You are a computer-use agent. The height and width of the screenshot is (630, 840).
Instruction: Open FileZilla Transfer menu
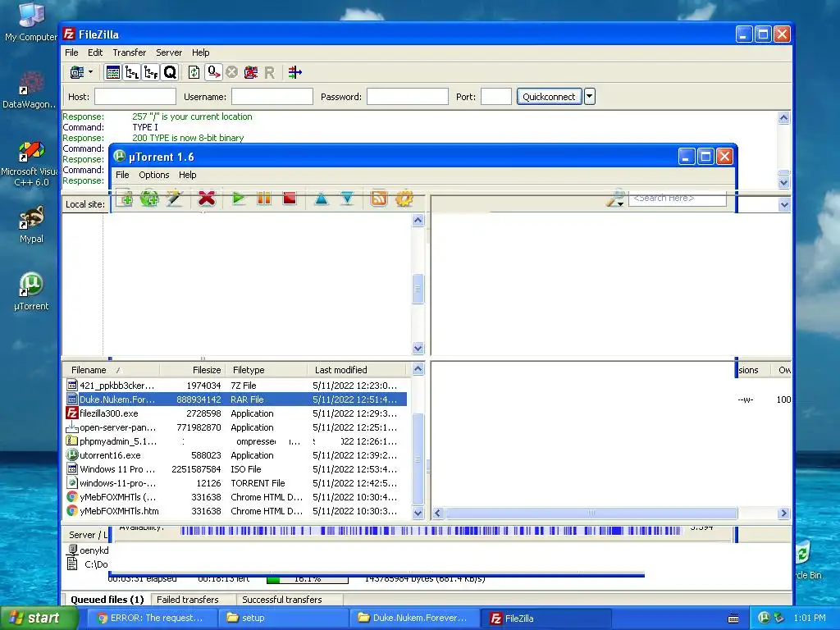coord(129,52)
